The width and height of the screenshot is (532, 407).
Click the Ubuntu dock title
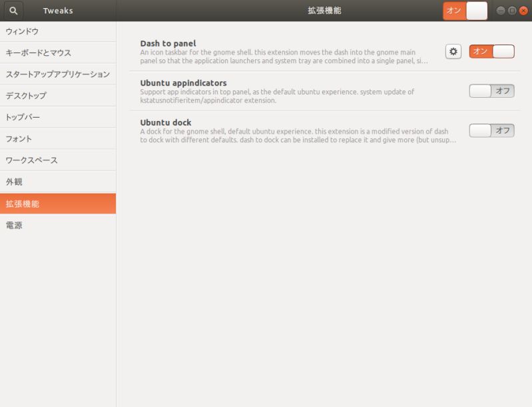(x=166, y=122)
